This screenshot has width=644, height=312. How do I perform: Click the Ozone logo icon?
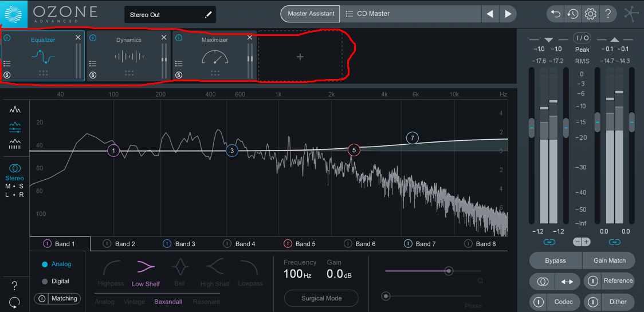(14, 14)
